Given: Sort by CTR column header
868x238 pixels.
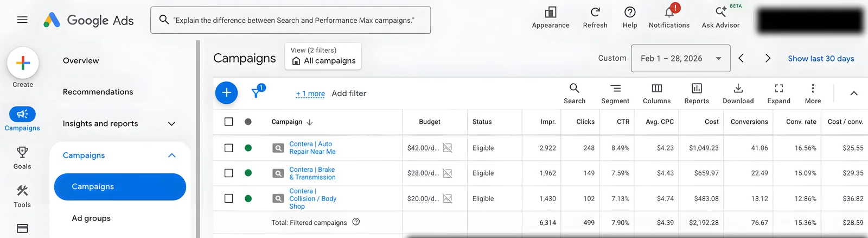Looking at the screenshot, I should click(623, 122).
